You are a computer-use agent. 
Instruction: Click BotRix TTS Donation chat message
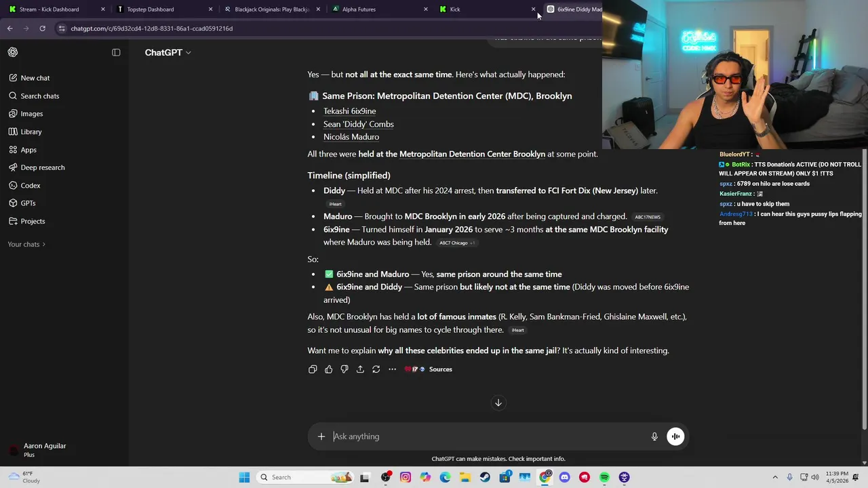point(789,169)
